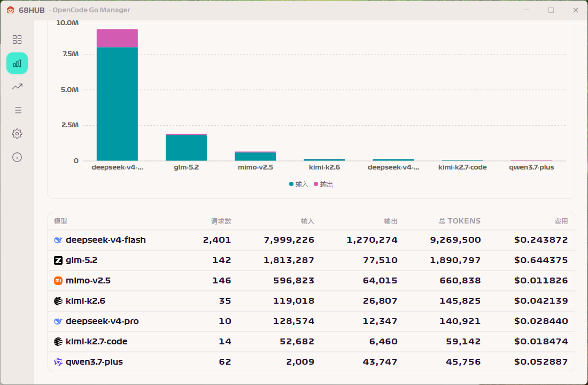This screenshot has height=385, width=588.
Task: Click the total tokens 9,269,500
Action: point(455,240)
